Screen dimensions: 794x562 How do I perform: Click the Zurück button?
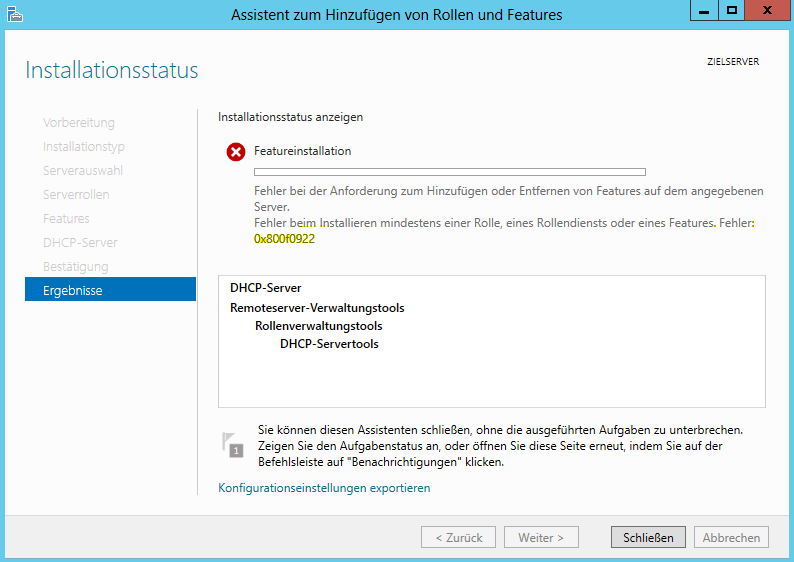[458, 537]
